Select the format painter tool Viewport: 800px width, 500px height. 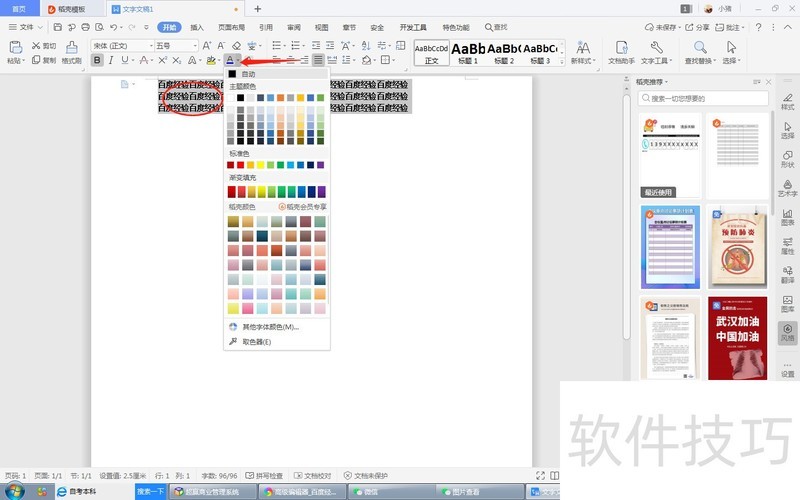click(71, 53)
